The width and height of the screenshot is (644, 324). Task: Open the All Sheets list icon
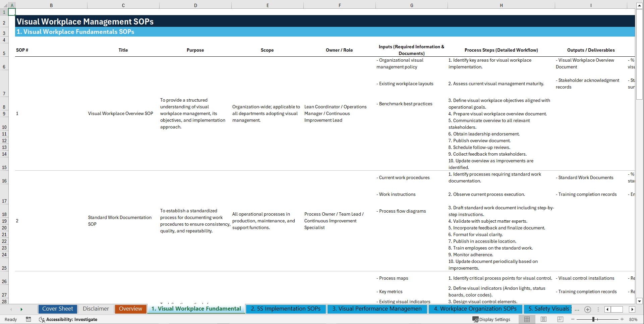[x=598, y=309]
